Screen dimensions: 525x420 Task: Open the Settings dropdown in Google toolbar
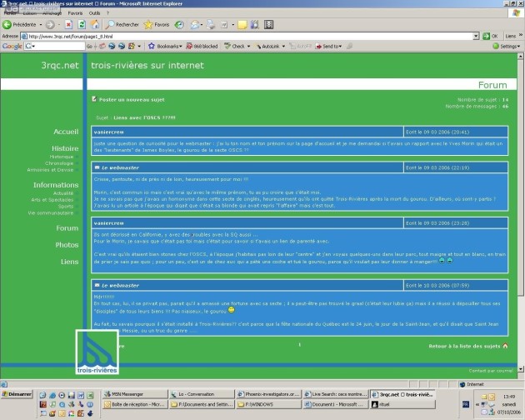[x=507, y=46]
